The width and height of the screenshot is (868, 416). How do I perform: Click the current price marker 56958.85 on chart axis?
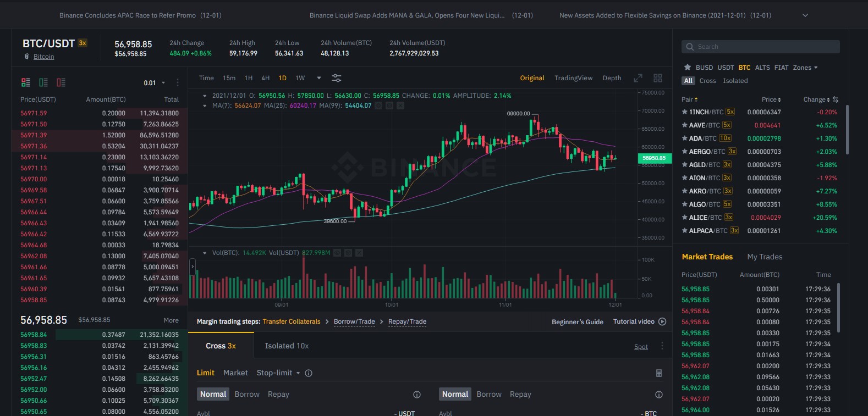653,158
